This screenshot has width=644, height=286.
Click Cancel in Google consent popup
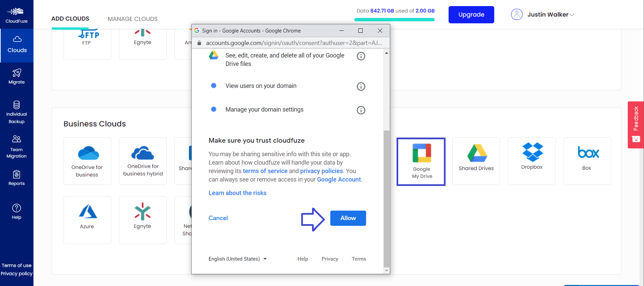click(218, 218)
